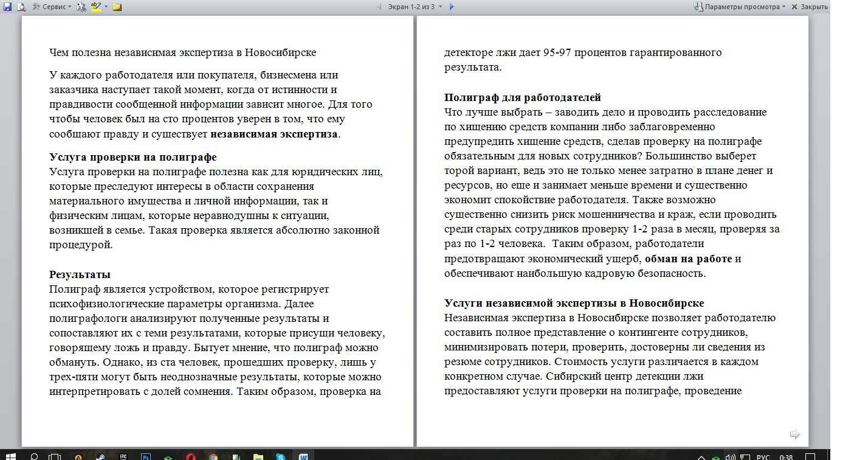868x460 pixels.
Task: Click bold phrase 'обман на работе'
Action: (x=689, y=259)
